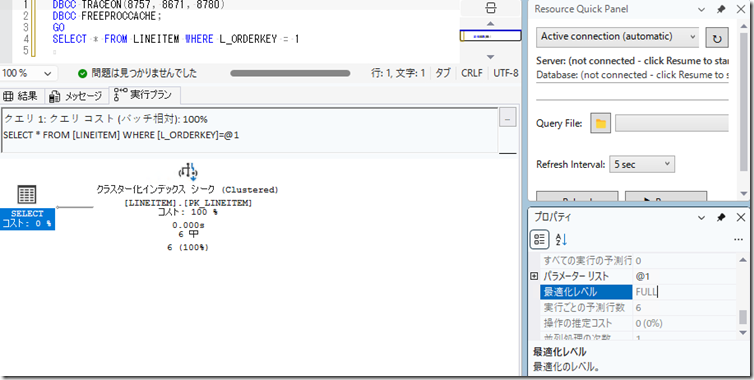This screenshot has width=754, height=380.
Task: Click the Database not connected text
Action: pyautogui.click(x=632, y=75)
